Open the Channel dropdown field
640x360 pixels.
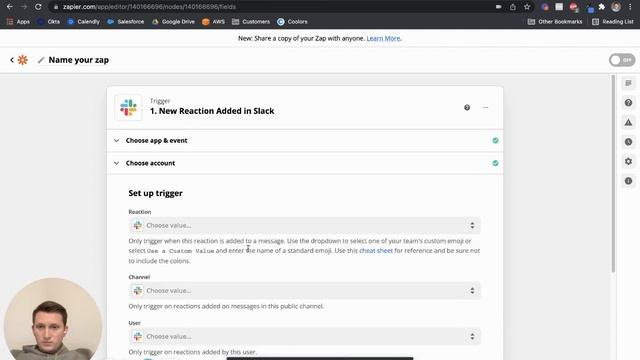click(304, 291)
